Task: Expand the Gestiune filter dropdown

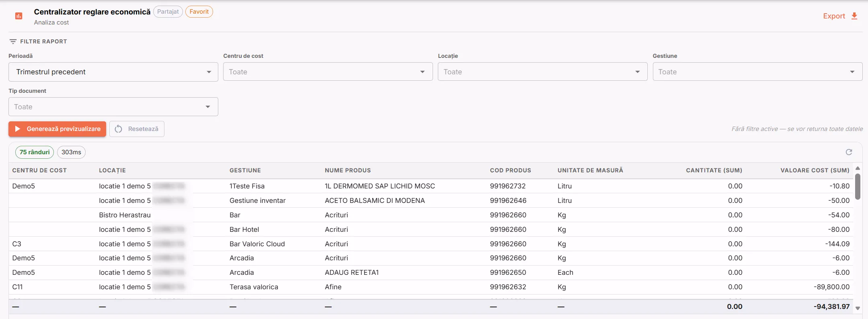Action: point(757,72)
